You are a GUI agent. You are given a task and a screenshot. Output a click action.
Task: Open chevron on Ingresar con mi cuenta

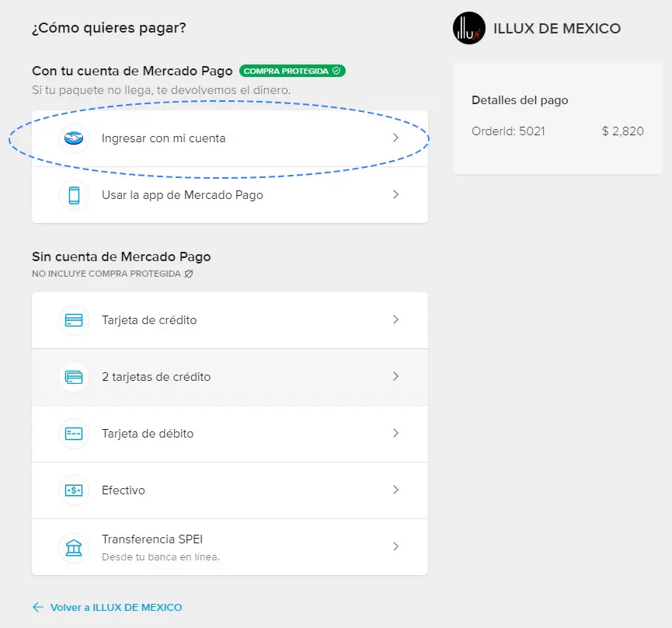pos(395,138)
